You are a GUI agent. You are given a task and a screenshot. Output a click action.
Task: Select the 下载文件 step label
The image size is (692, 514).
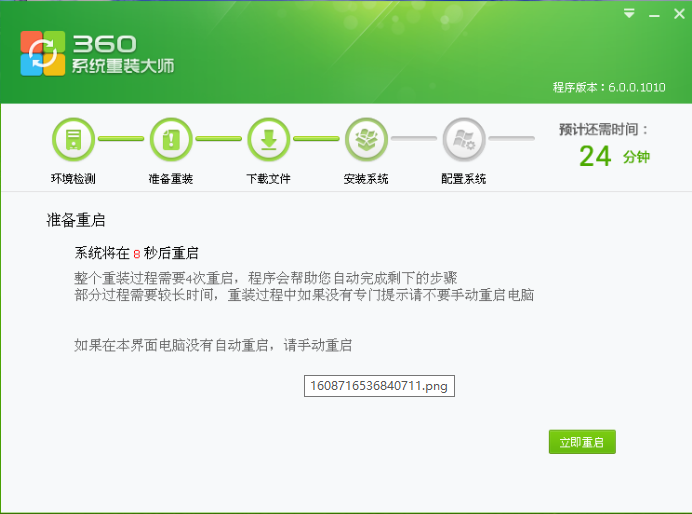(x=268, y=179)
